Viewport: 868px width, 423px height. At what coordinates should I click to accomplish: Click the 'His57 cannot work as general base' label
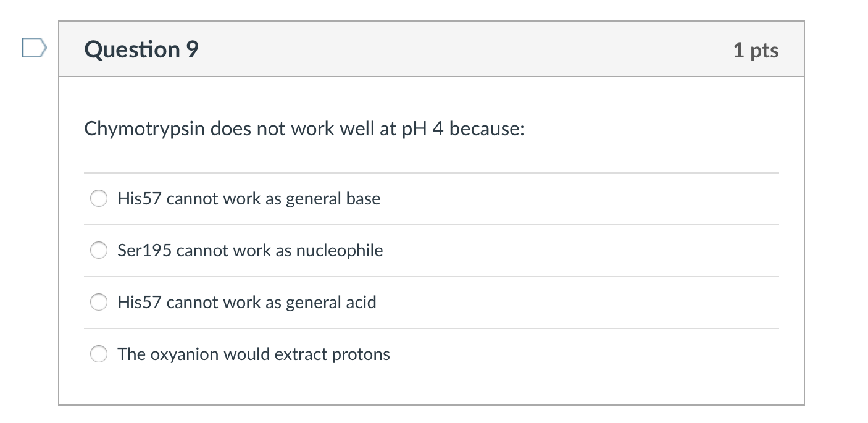click(x=249, y=199)
